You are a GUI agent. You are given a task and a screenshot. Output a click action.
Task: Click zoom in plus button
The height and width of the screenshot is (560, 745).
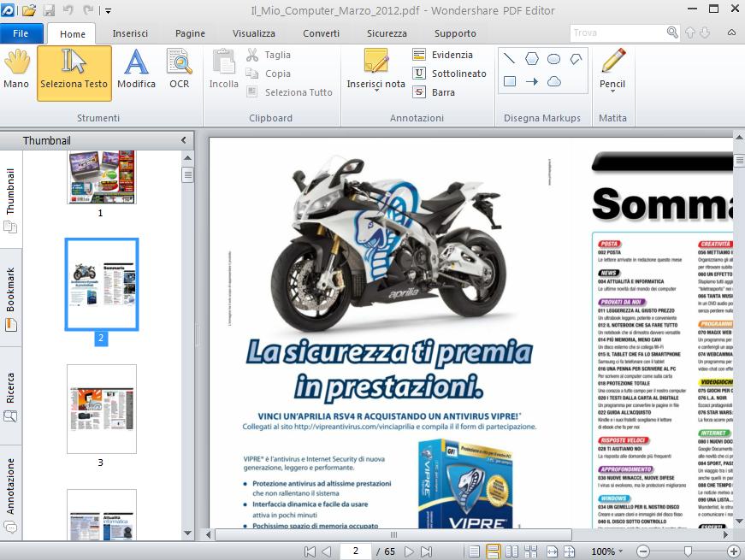[734, 551]
